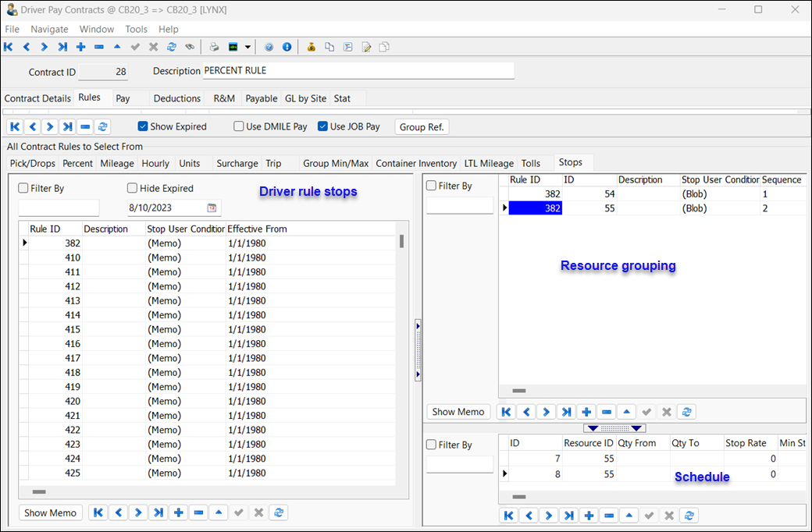Enable the Use DMILE Pay option
Screen dimensions: 812x532
pyautogui.click(x=239, y=126)
